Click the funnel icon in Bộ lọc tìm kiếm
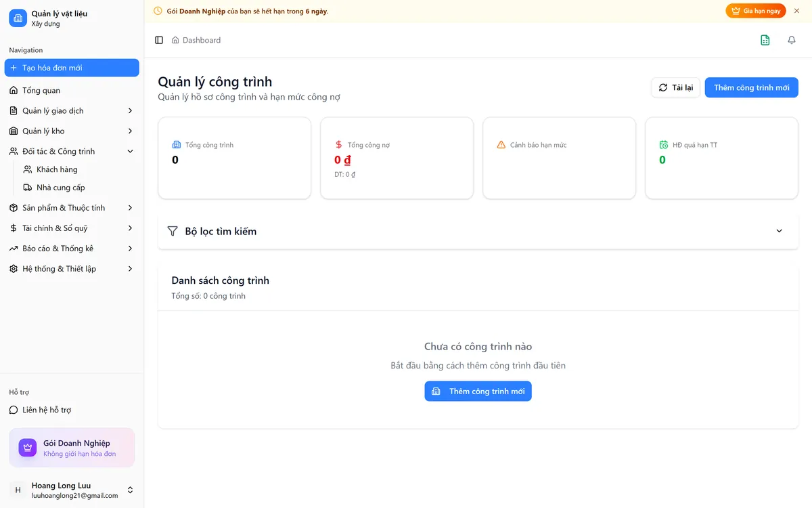812x508 pixels. pos(173,231)
